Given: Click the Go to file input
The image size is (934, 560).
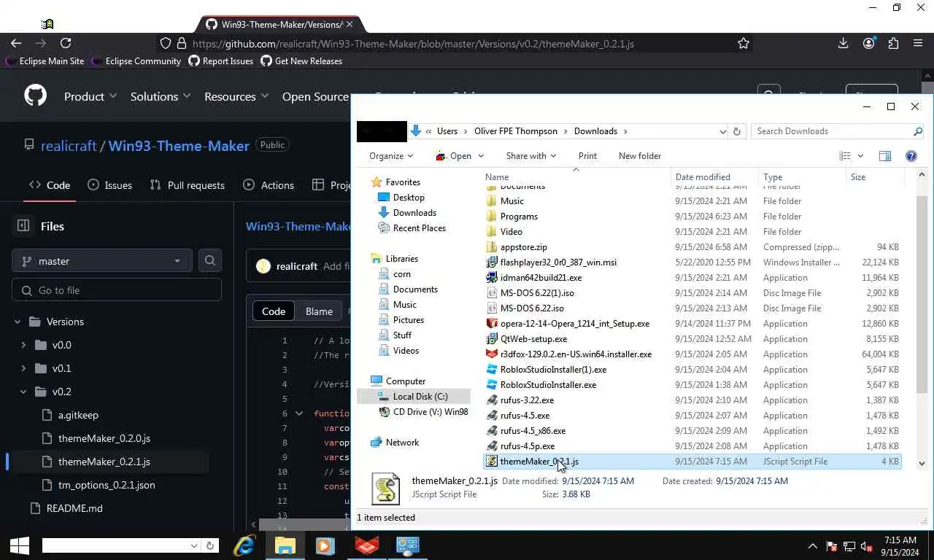Looking at the screenshot, I should click(x=117, y=289).
